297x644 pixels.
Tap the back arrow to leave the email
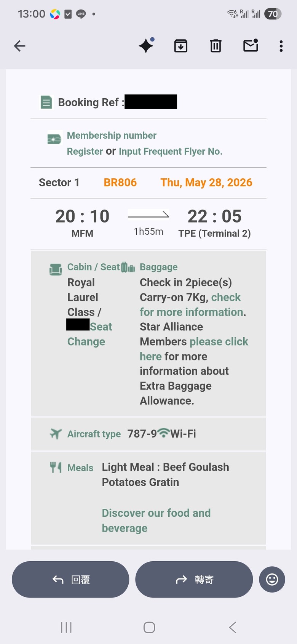coord(20,46)
